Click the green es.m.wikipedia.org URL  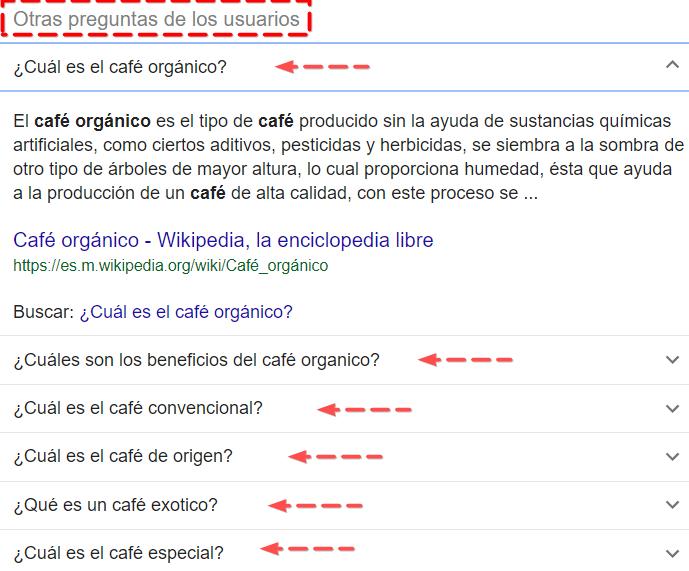[170, 266]
